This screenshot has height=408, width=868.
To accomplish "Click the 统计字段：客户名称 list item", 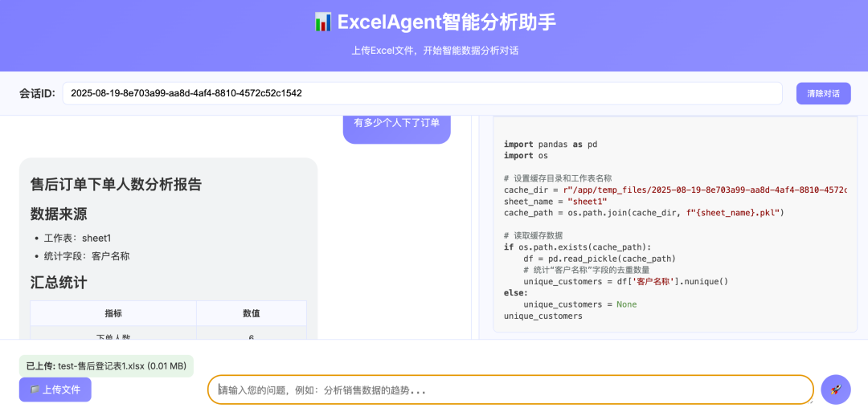I will point(87,256).
